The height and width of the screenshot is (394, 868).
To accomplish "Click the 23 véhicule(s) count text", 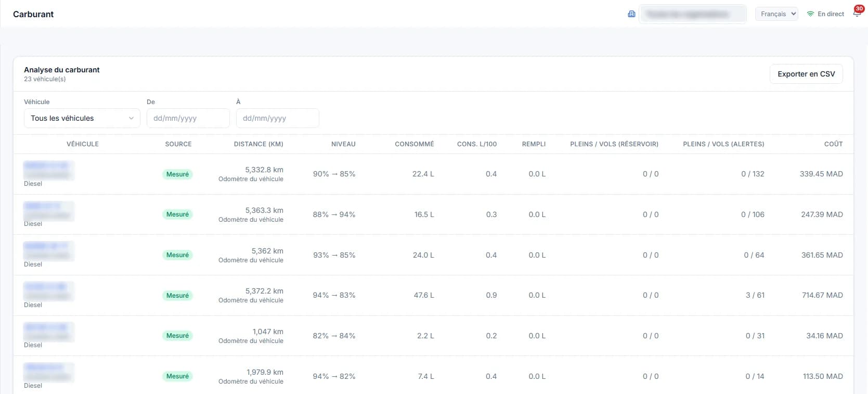I will click(x=45, y=79).
